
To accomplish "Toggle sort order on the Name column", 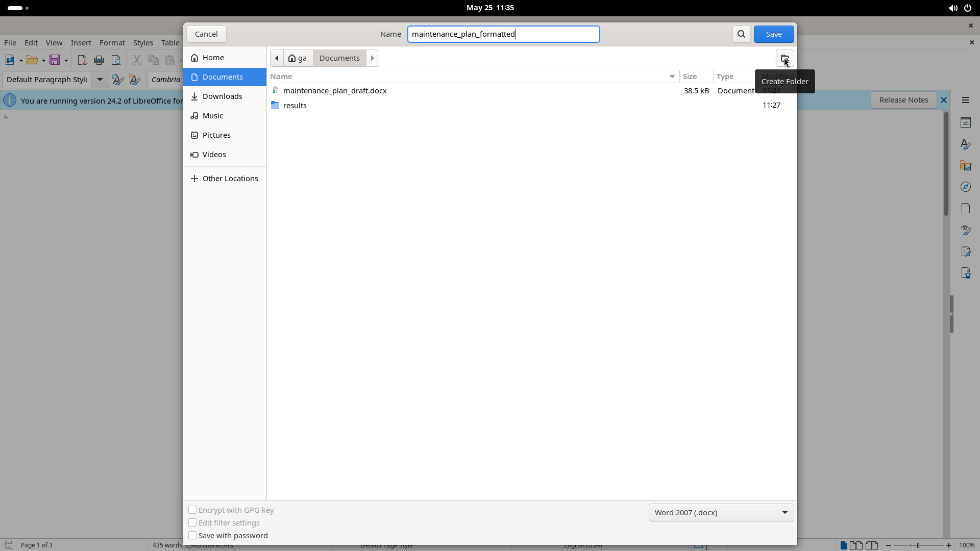I will (473, 77).
